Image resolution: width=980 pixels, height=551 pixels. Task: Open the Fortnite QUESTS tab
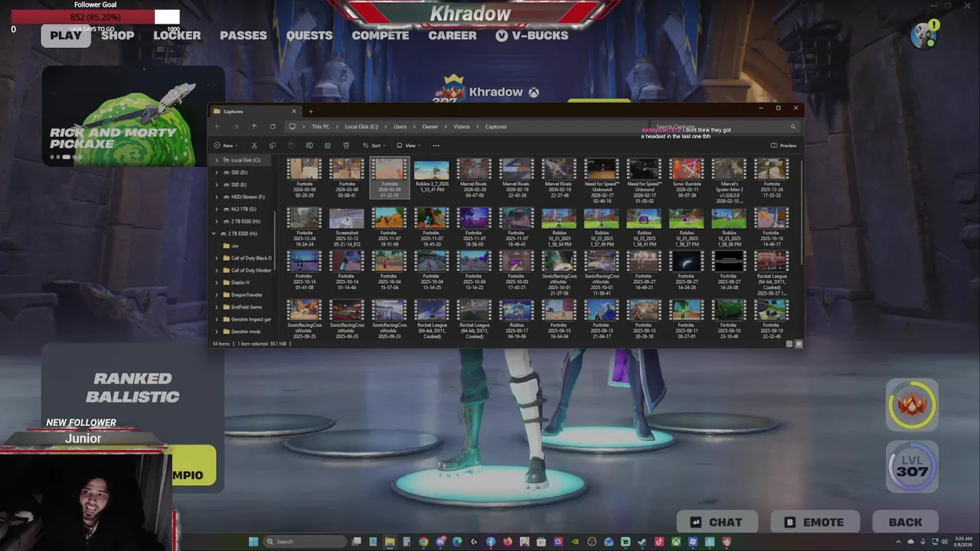309,35
